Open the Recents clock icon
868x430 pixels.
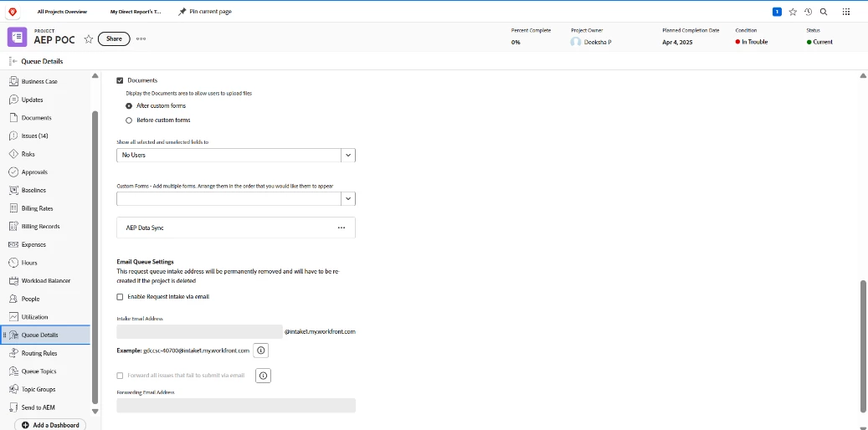point(809,12)
